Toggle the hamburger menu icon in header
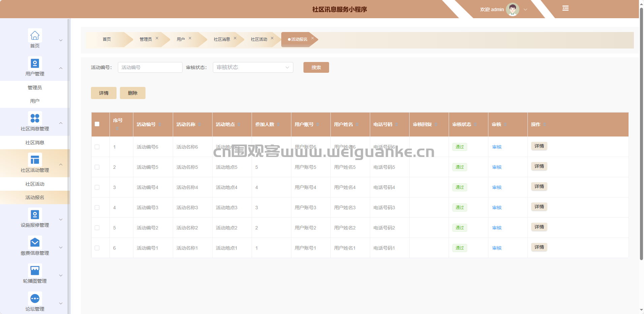This screenshot has width=644, height=314. click(566, 8)
